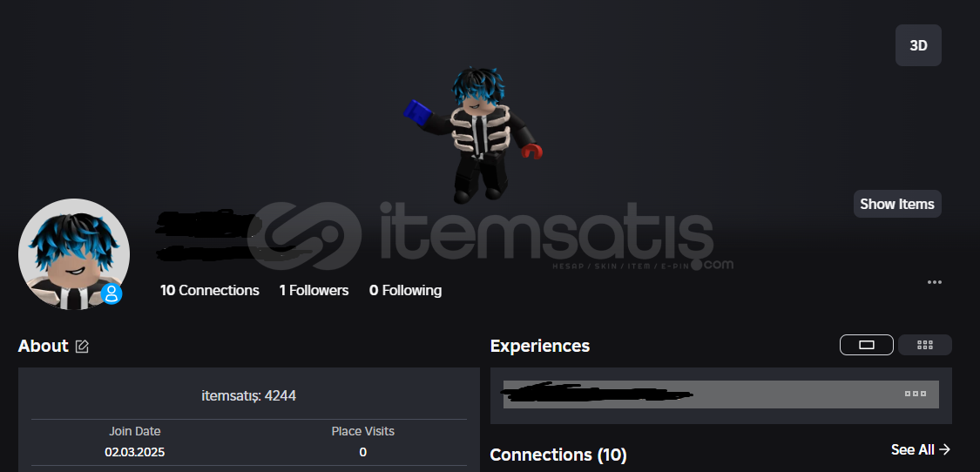Click the Place Visits count

[x=363, y=452]
